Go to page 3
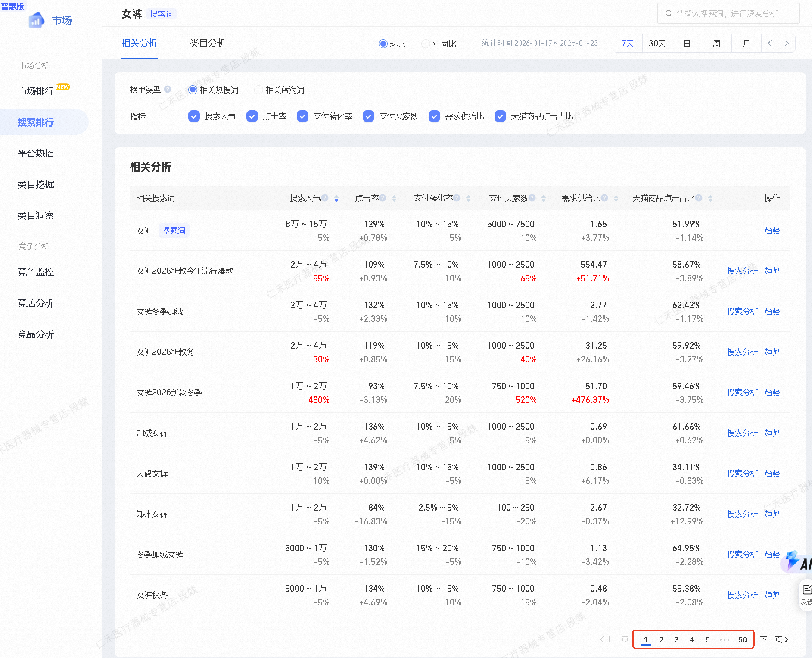The height and width of the screenshot is (658, 812). pyautogui.click(x=676, y=639)
